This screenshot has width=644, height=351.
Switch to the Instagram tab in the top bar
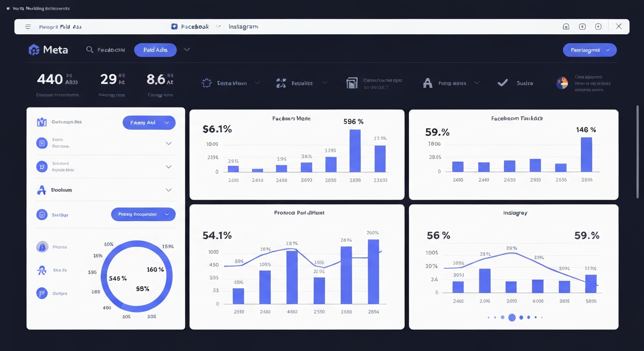click(243, 27)
